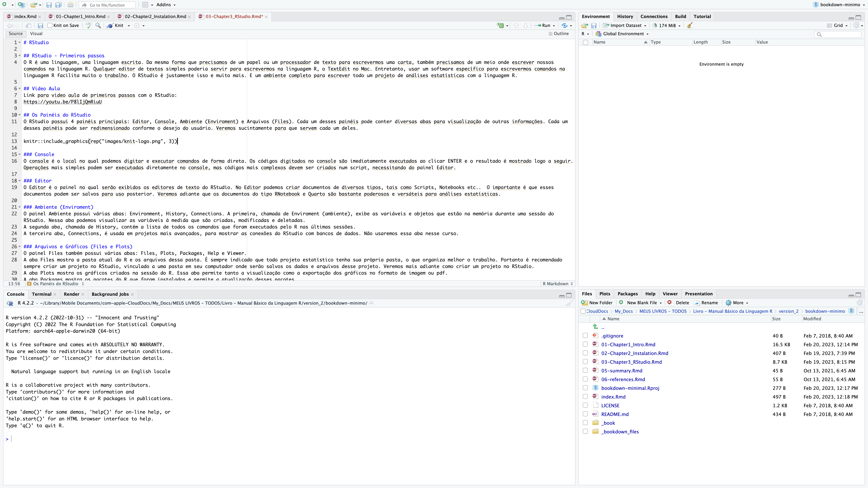Viewport: 868px width, 488px height.
Task: Clear environment objects with broom icon
Action: tap(689, 25)
